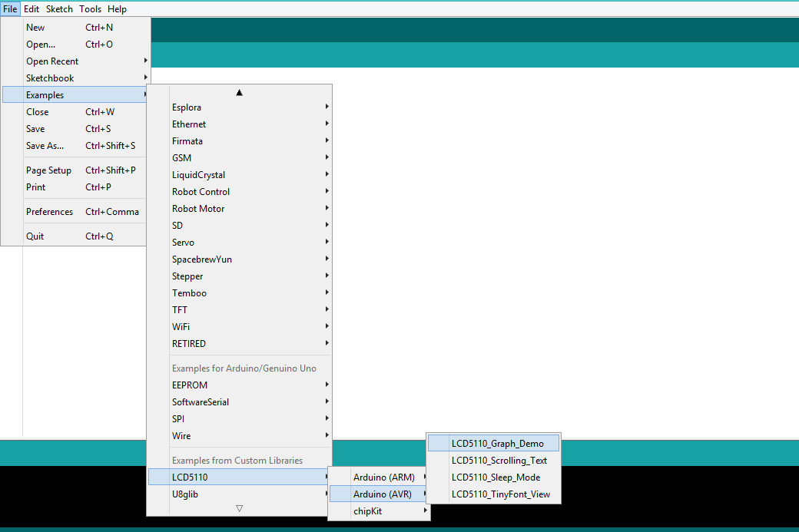
Task: Open Preferences
Action: [76, 212]
